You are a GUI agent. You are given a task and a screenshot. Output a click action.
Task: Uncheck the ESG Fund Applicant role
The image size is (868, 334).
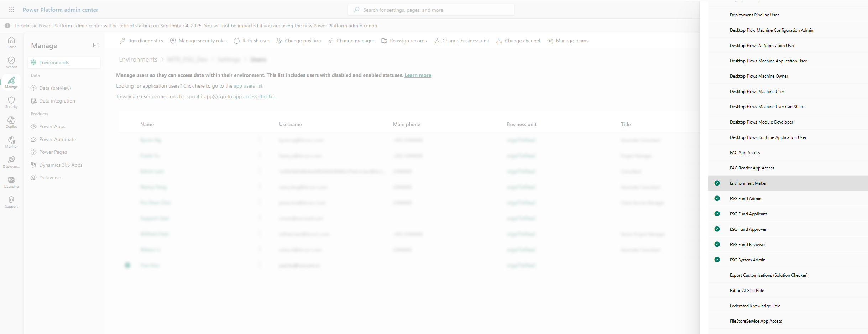[717, 214]
